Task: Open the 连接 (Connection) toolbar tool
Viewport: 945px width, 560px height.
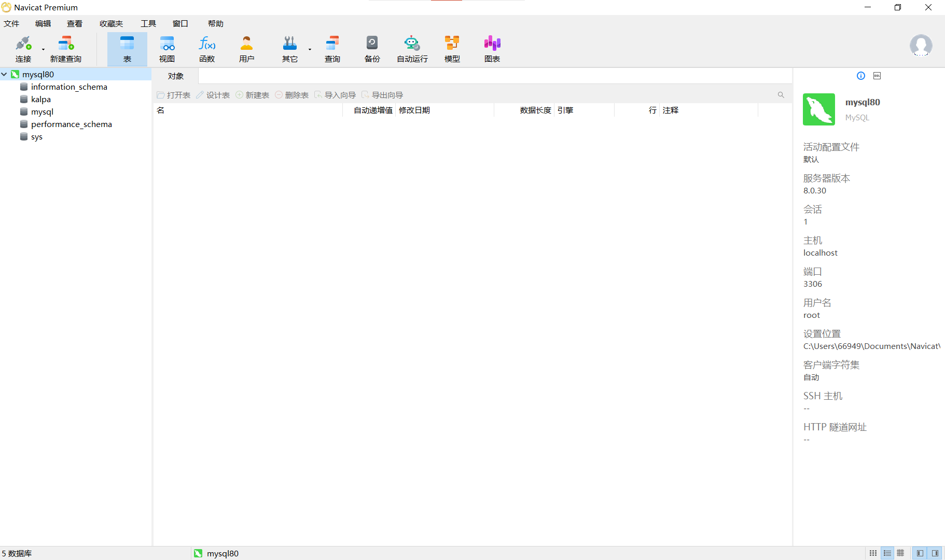Action: coord(23,49)
